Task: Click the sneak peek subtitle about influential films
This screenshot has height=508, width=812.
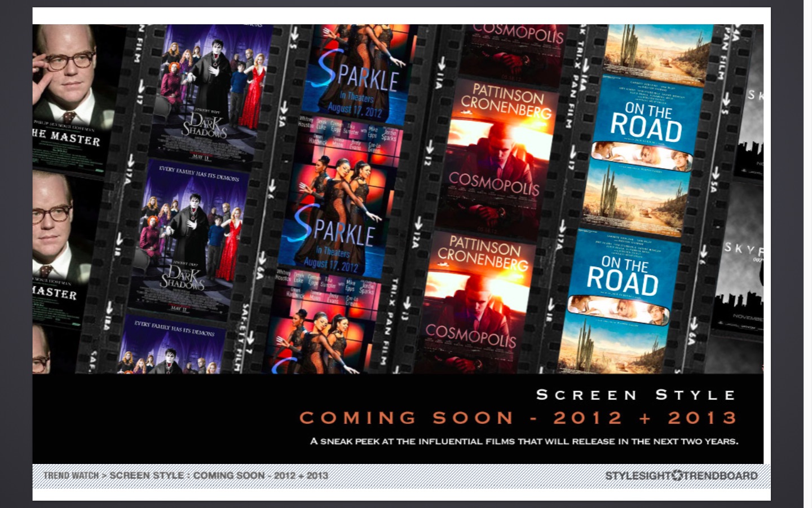Action: [x=524, y=441]
